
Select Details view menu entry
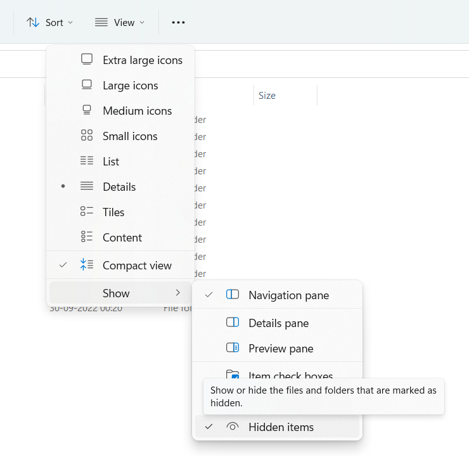point(119,186)
